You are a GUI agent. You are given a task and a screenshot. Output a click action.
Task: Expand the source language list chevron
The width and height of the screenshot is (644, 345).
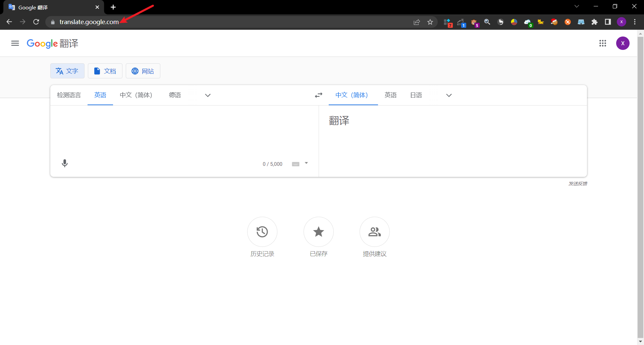pos(208,95)
